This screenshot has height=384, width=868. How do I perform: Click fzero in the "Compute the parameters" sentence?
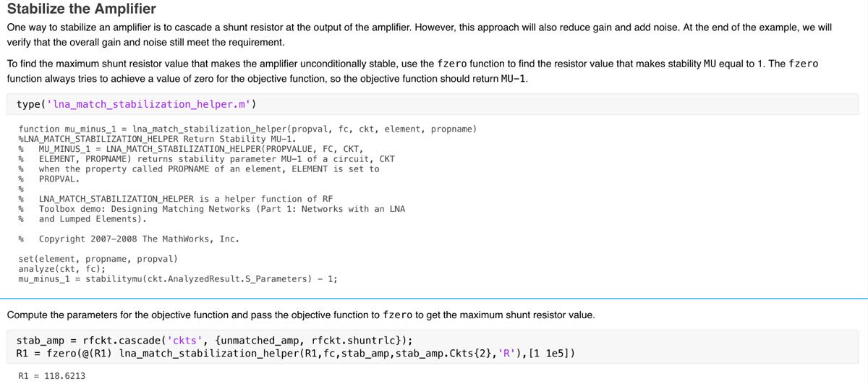397,315
